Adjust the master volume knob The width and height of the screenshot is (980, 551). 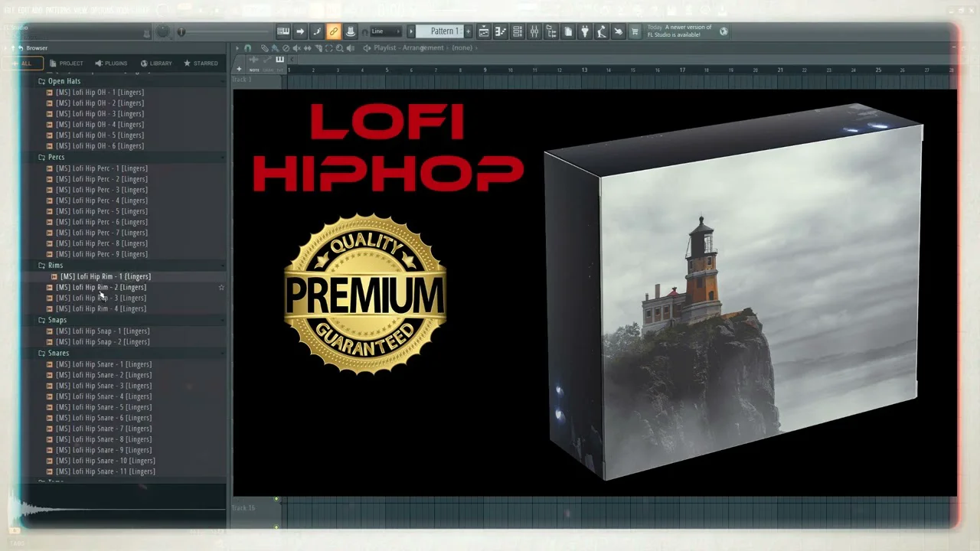point(163,31)
